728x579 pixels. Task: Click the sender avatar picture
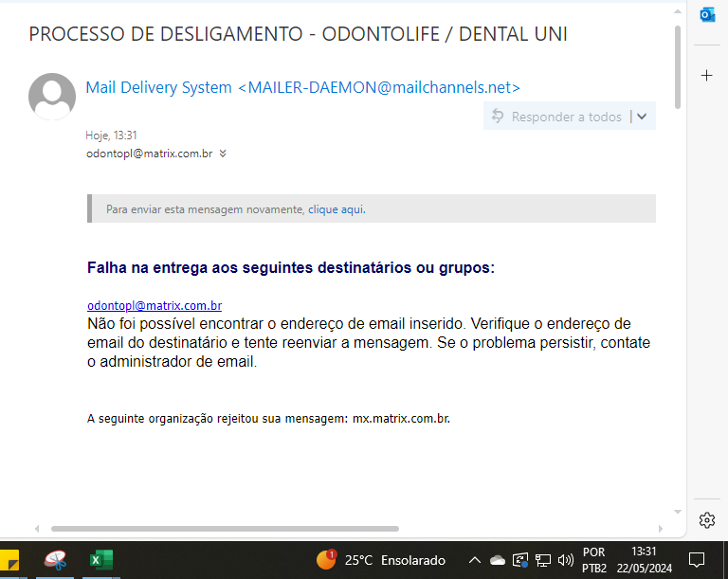click(52, 96)
